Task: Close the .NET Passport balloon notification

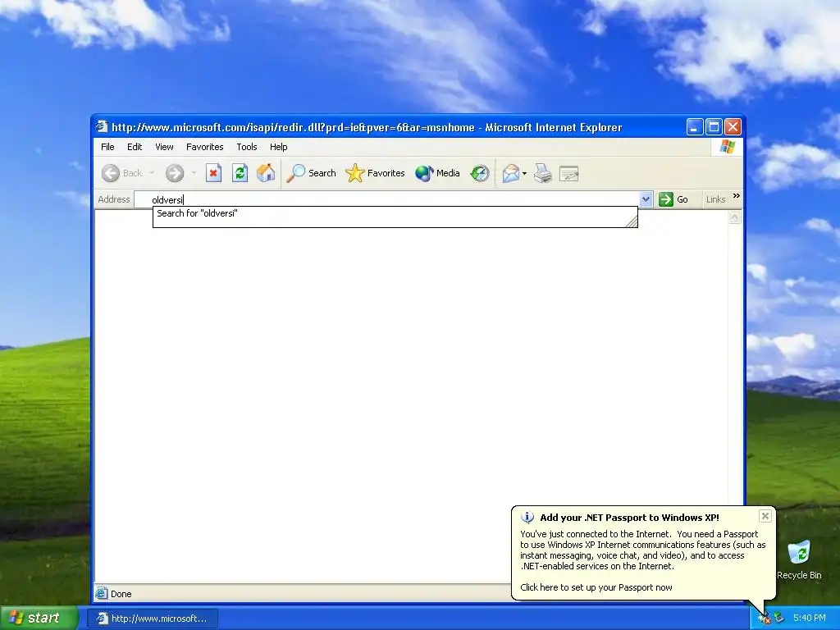Action: point(765,516)
